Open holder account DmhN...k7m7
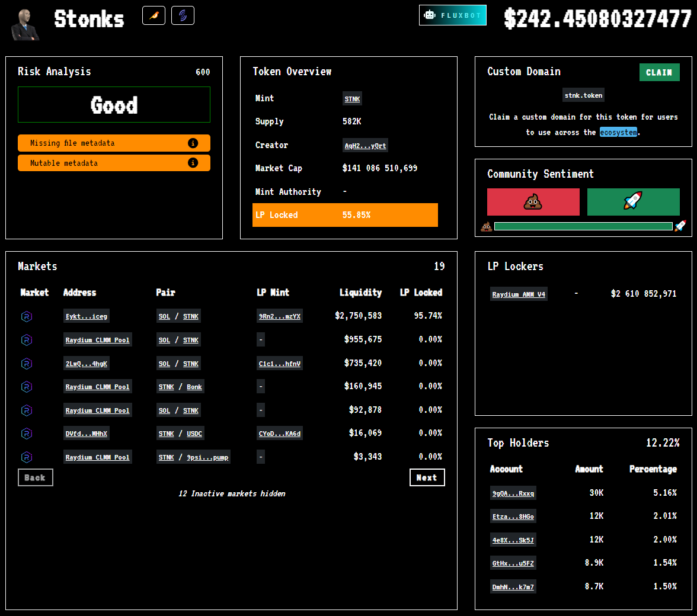 (513, 586)
